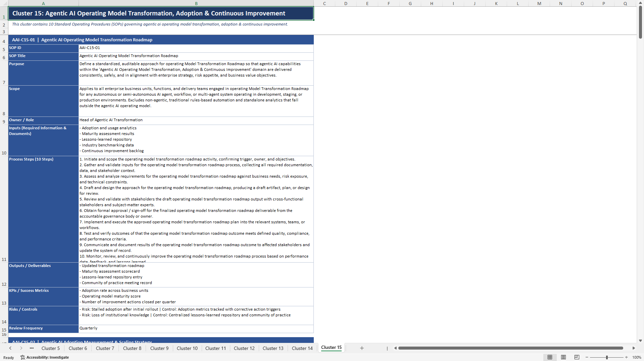Click horizontal scrollbar right arrow
The width and height of the screenshot is (644, 361).
634,348
